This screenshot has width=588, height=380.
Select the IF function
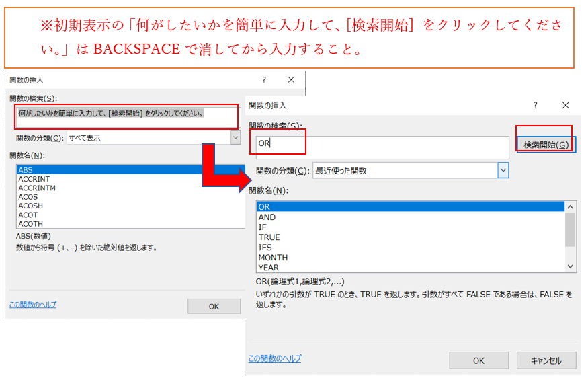point(262,227)
